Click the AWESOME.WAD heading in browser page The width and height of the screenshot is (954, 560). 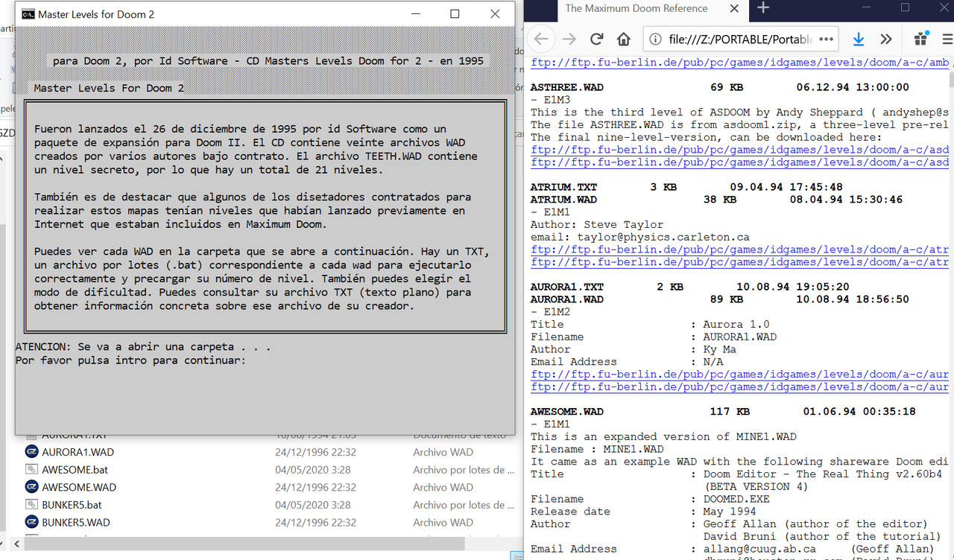click(x=567, y=411)
